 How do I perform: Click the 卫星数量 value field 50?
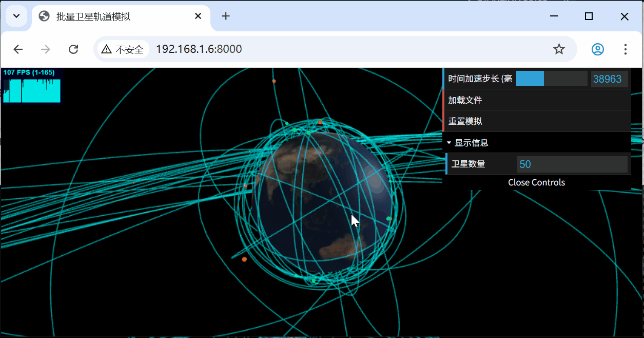[572, 164]
